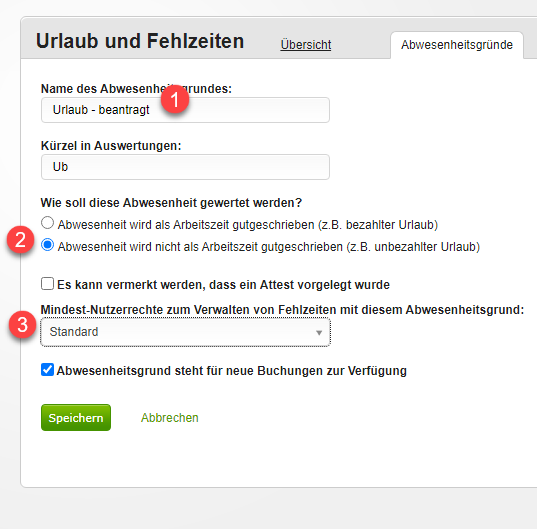Select 'Abwesenheit wird als Arbeitszeit gutgeschrieben' radio option
This screenshot has width=537, height=529.
[x=47, y=223]
